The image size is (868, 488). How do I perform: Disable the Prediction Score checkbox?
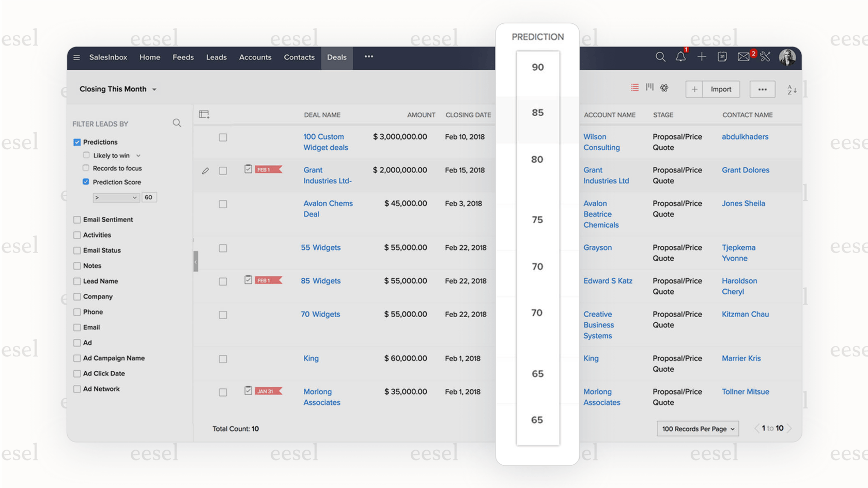(x=86, y=182)
